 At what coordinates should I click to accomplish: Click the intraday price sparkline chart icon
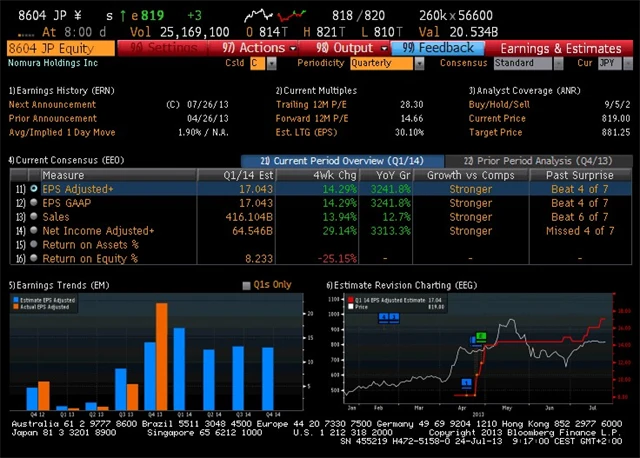click(x=261, y=16)
